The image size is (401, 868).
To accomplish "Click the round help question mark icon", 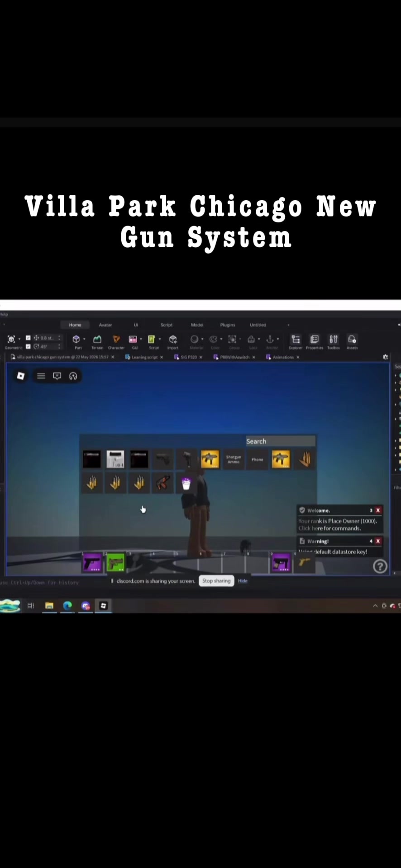I will (380, 566).
